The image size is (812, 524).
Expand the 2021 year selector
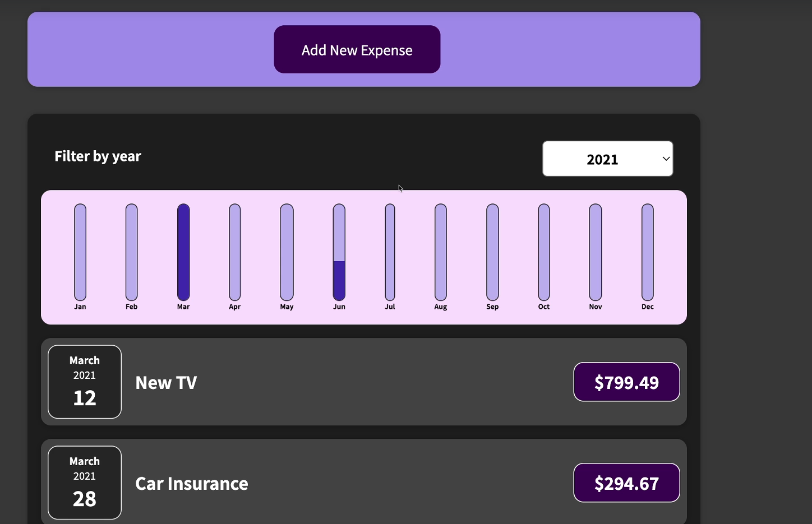tap(607, 159)
